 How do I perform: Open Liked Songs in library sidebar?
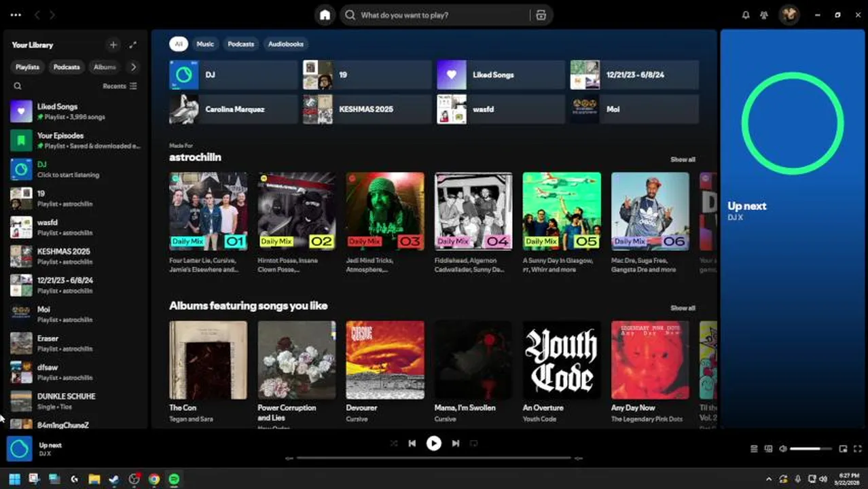[x=76, y=111]
